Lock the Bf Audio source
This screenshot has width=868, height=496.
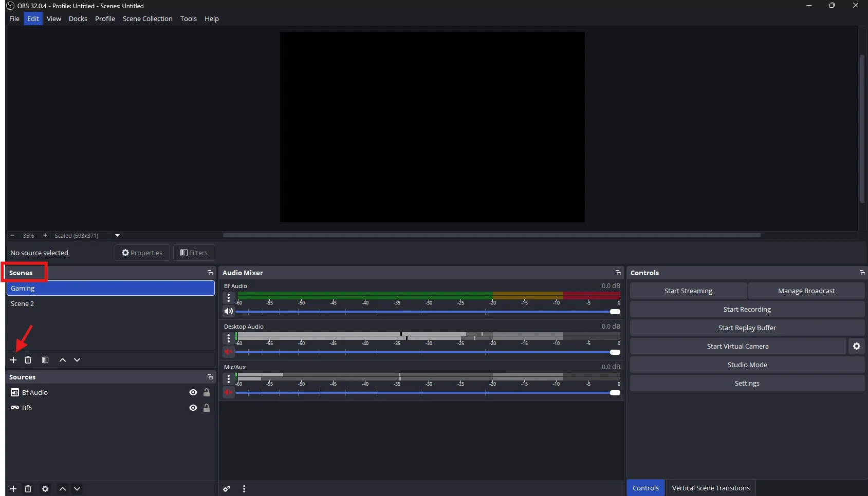pos(207,392)
